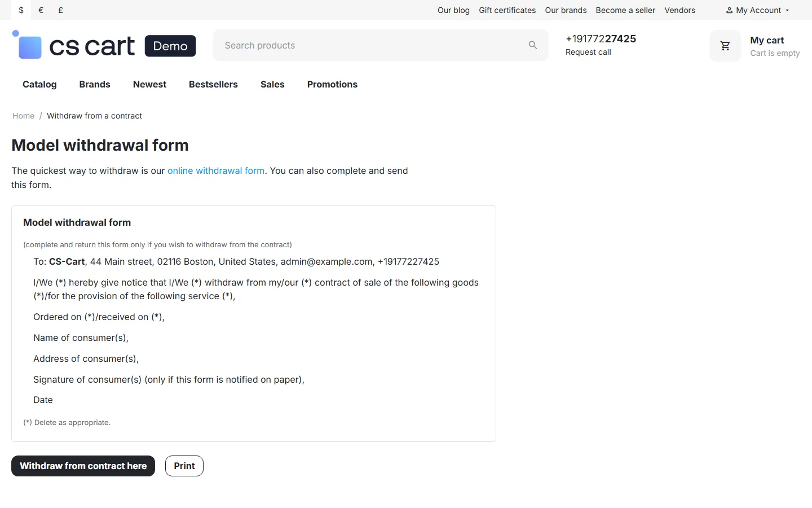Click the Model withdrawal form page heading
The image size is (812, 508).
100,145
